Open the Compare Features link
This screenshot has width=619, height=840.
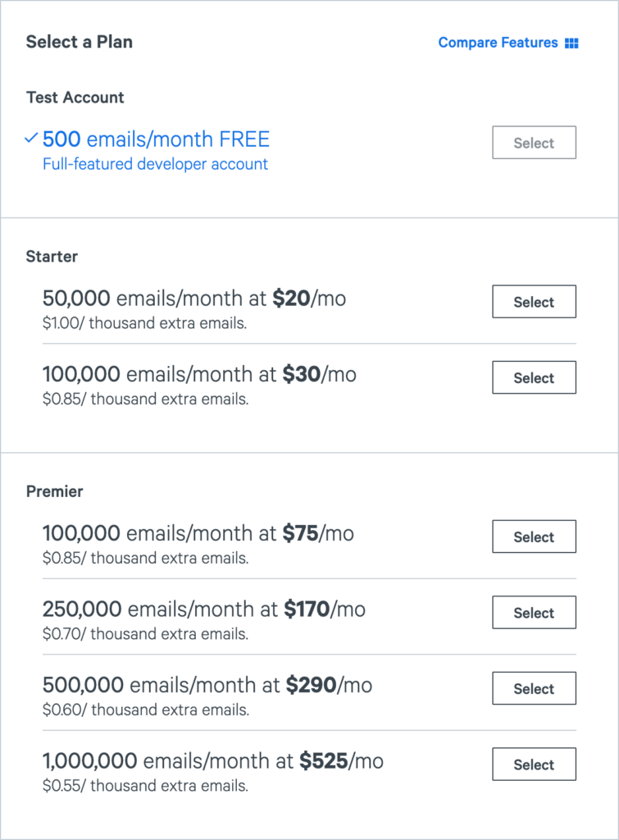pyautogui.click(x=498, y=43)
